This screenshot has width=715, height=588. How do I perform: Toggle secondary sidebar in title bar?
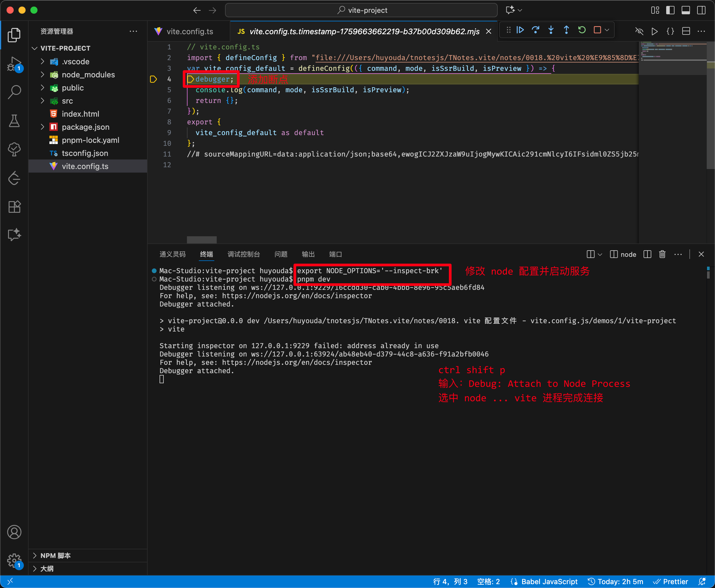(701, 10)
